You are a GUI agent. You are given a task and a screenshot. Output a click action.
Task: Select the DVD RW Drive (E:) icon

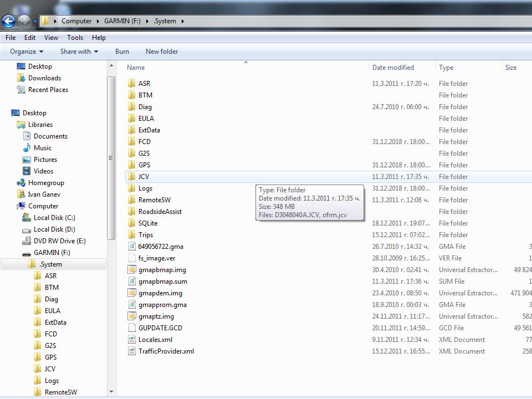(x=27, y=241)
